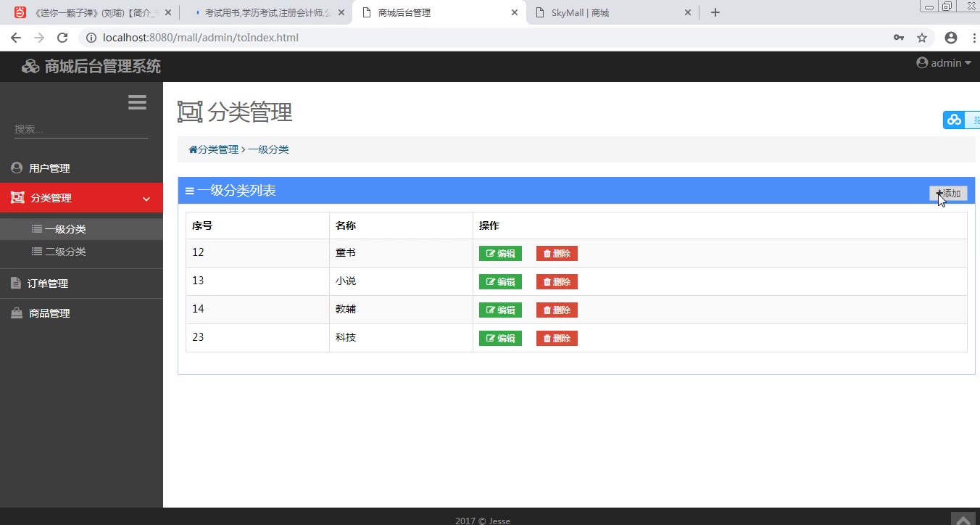Screen dimensions: 980x525
Task: Switch to the 考试用书 tab
Action: point(265,12)
